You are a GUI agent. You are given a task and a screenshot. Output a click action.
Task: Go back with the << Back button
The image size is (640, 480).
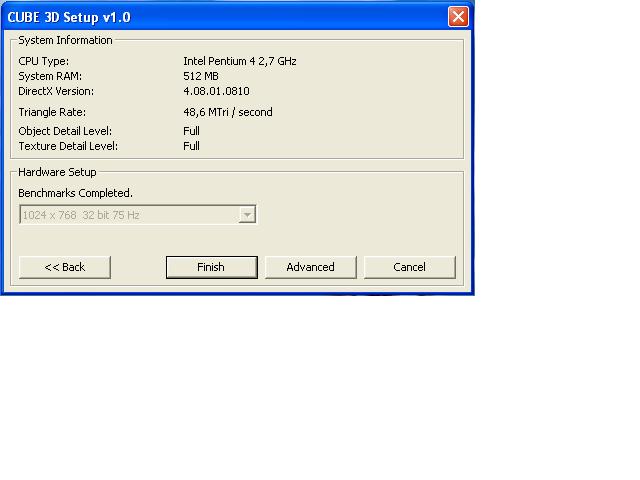[65, 267]
